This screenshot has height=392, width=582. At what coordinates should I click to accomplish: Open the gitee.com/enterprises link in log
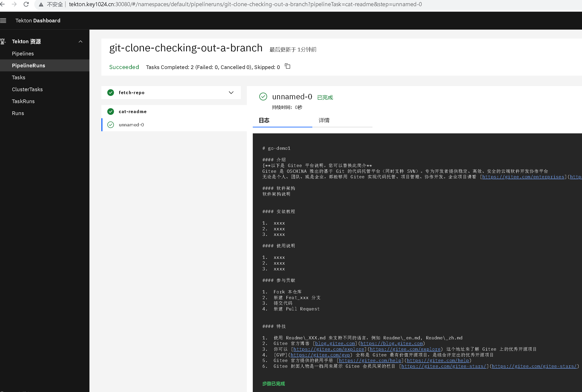pos(523,177)
